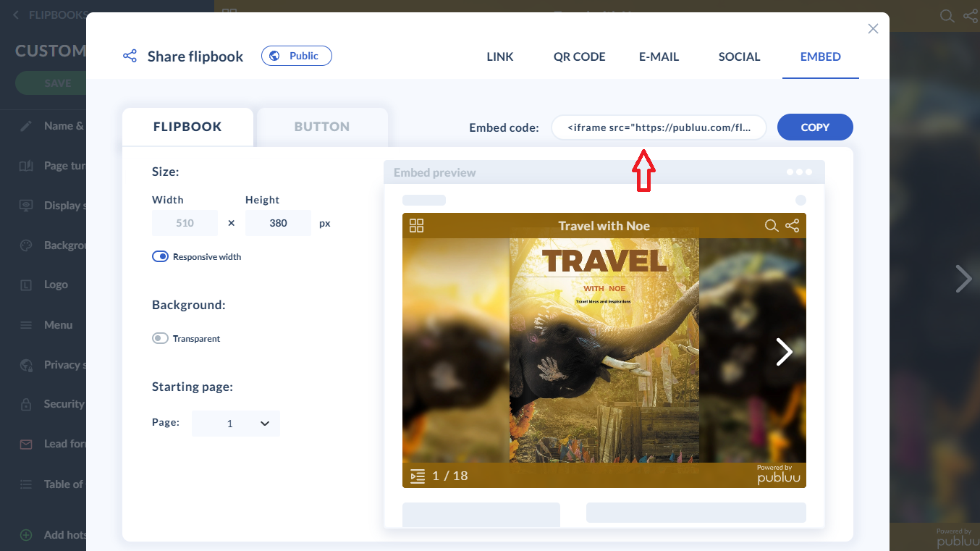
Task: Click search magnifier in embed preview header
Action: click(x=772, y=226)
